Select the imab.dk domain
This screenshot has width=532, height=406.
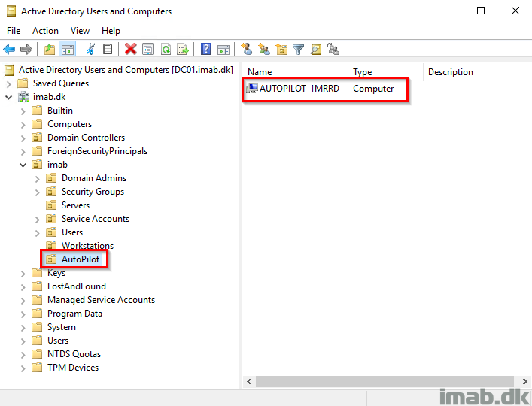(49, 97)
